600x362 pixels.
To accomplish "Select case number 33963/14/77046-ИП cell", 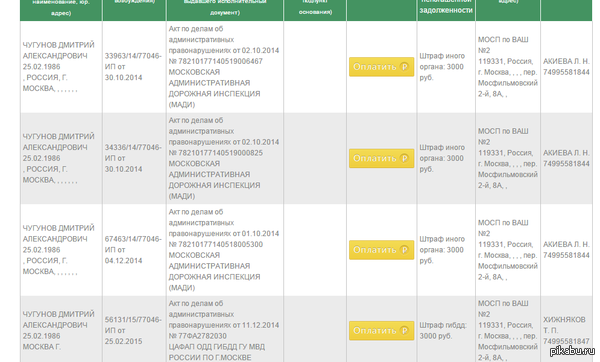I will 134,67.
